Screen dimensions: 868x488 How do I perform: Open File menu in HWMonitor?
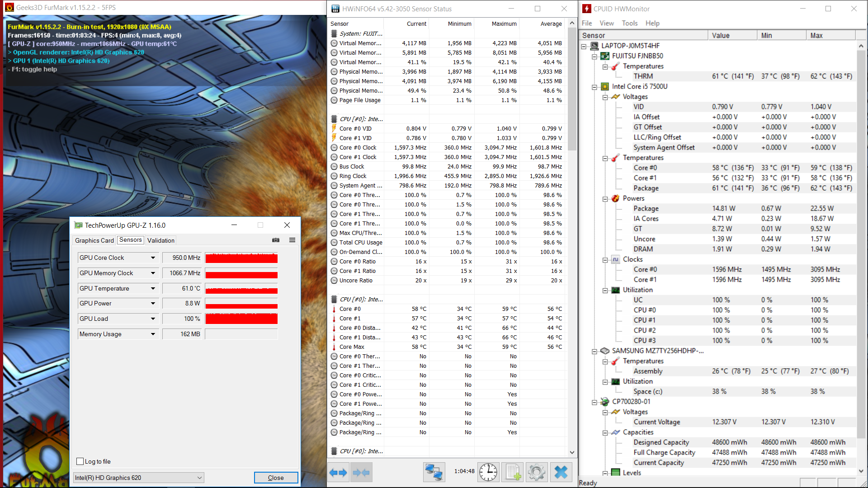pos(587,23)
